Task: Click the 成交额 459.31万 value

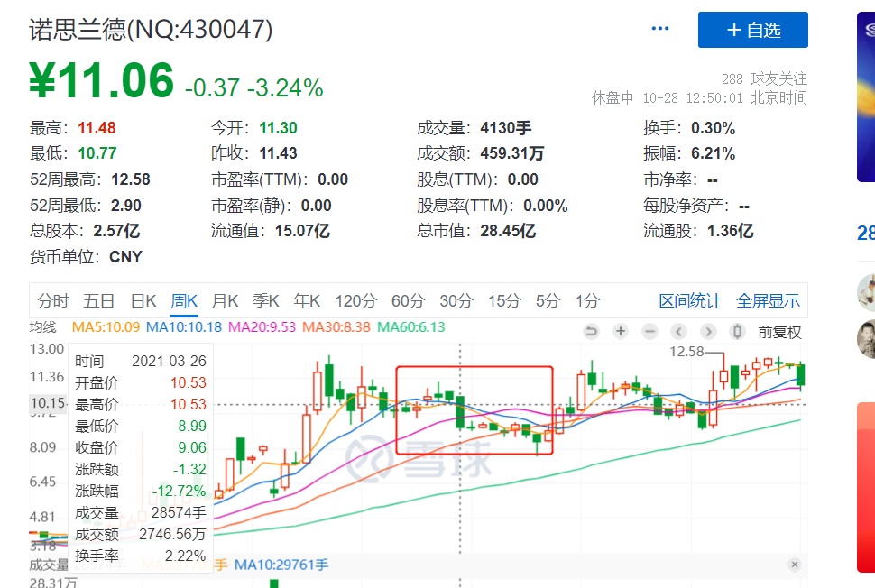Action: coord(511,153)
